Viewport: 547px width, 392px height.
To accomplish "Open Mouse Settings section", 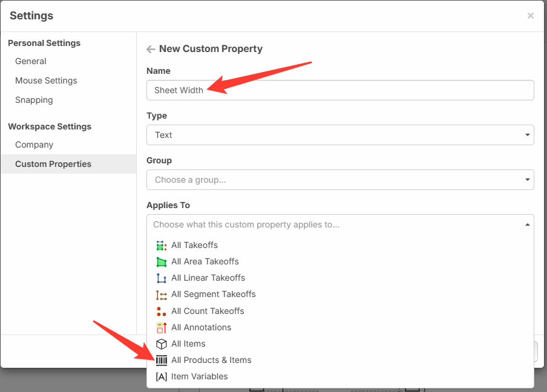I will click(x=46, y=80).
